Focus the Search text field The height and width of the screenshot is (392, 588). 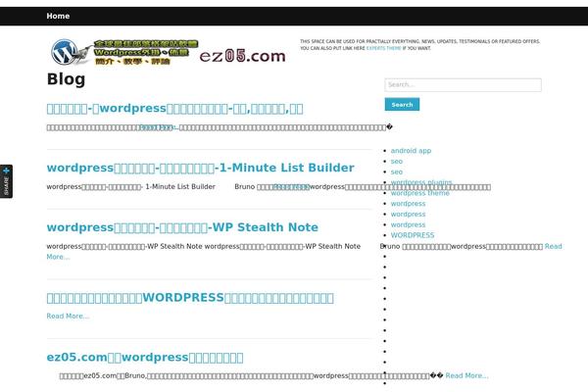click(463, 85)
